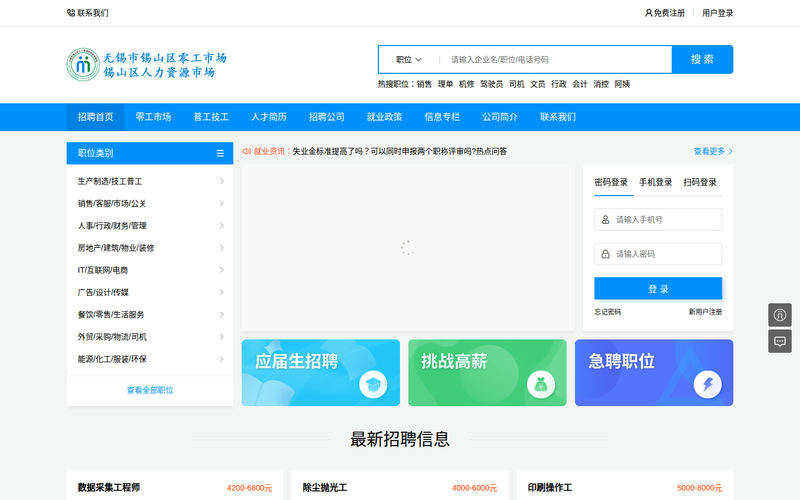Click hot search keyword 司机
This screenshot has width=800, height=500.
(516, 84)
